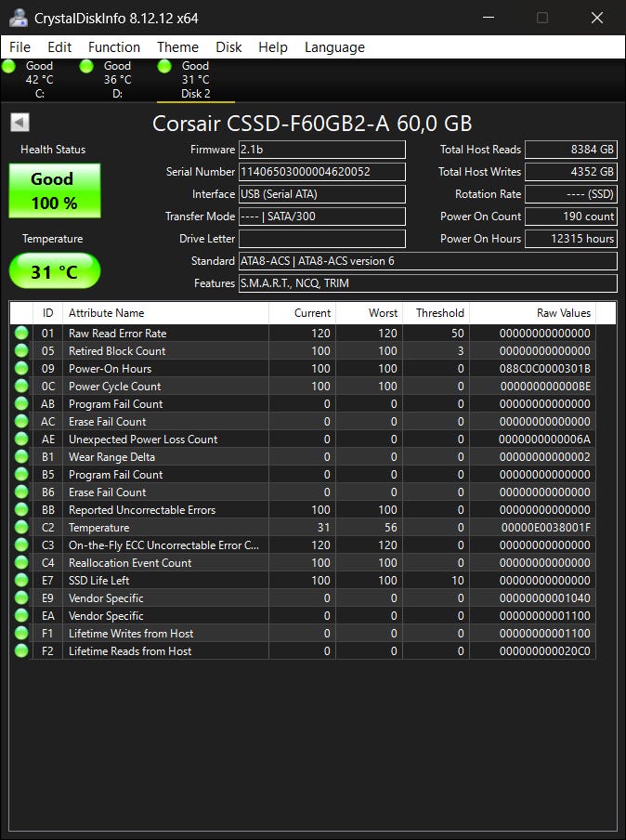
Task: Click the Interface field USB (Serial ATA)
Action: pyautogui.click(x=322, y=194)
